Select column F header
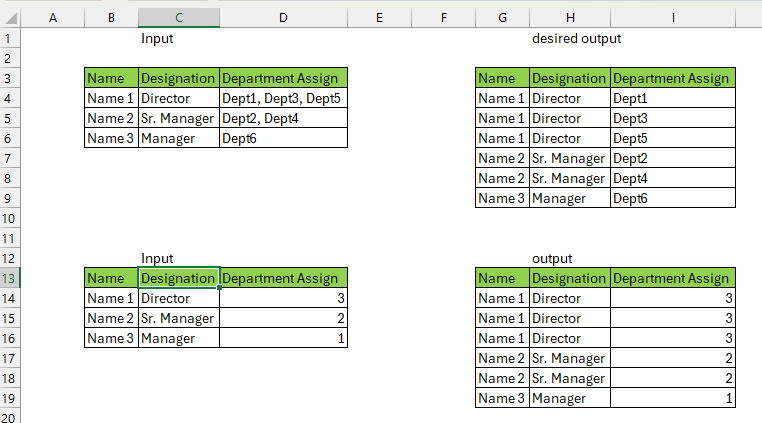762x423 pixels. [x=443, y=17]
